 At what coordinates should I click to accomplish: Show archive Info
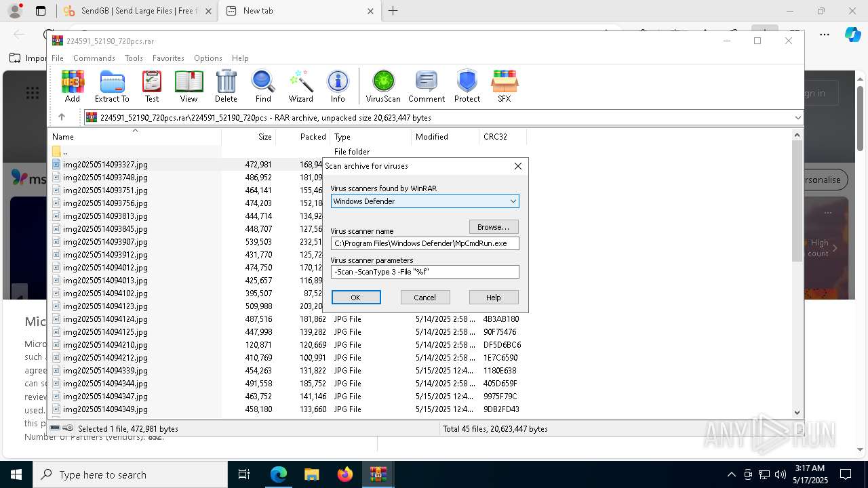338,86
